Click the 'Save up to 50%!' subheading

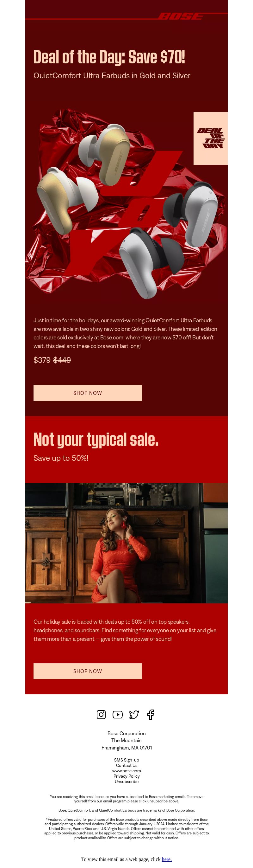coord(61,458)
